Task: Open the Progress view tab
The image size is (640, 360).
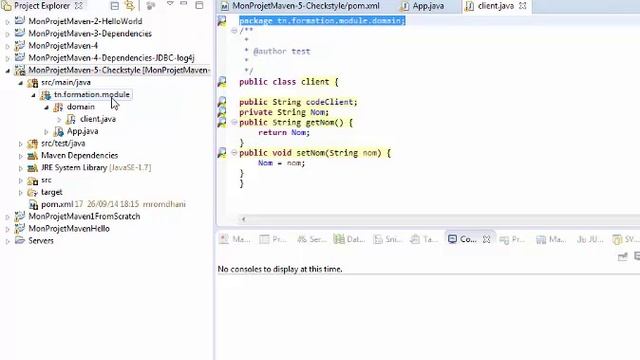Action: coord(513,239)
